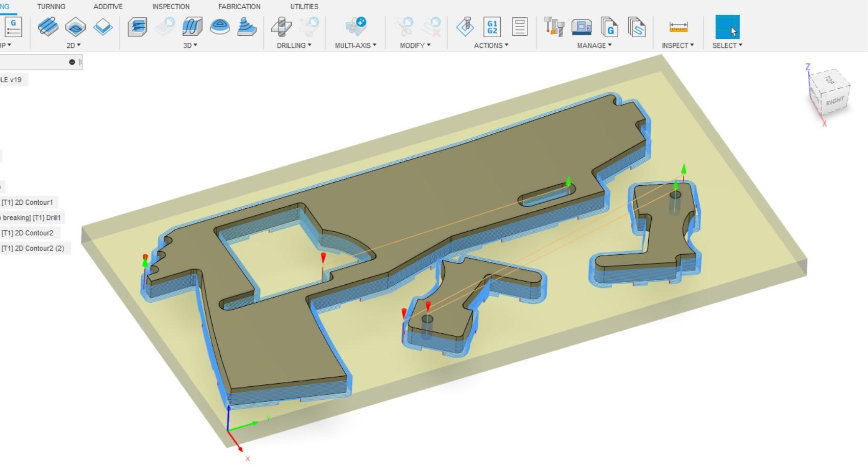Click the NC program G-code icon
The width and height of the screenshot is (868, 466).
pyautogui.click(x=13, y=27)
